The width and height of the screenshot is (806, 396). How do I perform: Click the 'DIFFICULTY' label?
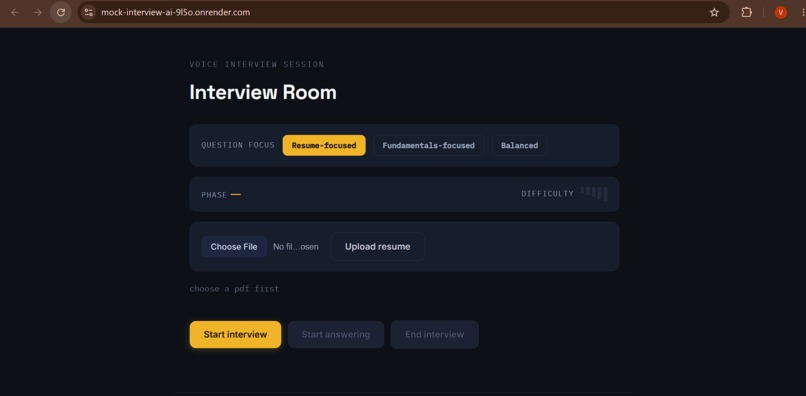click(x=547, y=194)
